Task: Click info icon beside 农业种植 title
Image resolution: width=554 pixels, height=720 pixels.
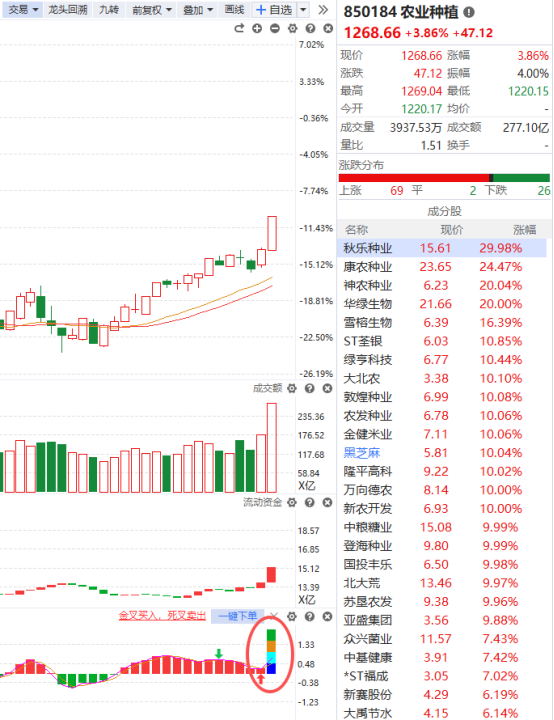Action: pyautogui.click(x=469, y=12)
